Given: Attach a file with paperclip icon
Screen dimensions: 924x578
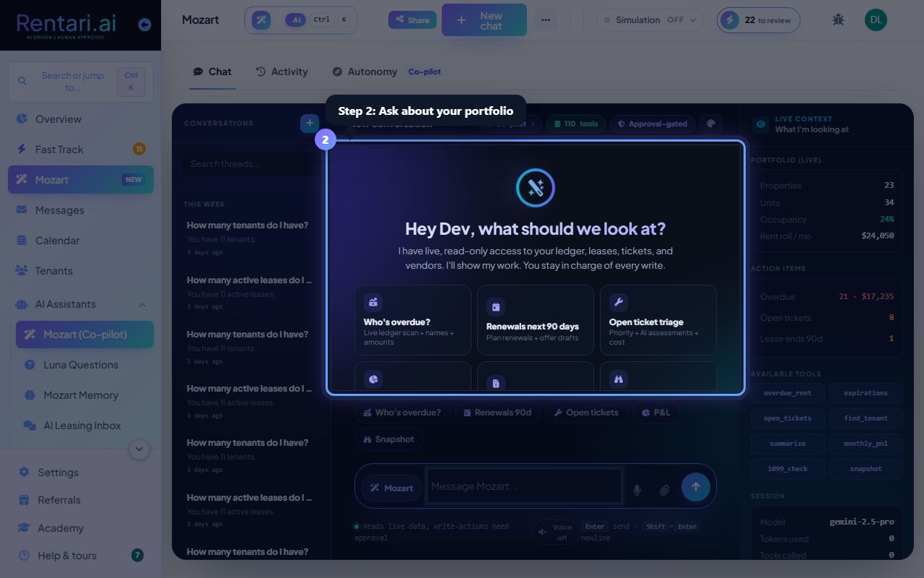Looking at the screenshot, I should (x=665, y=490).
